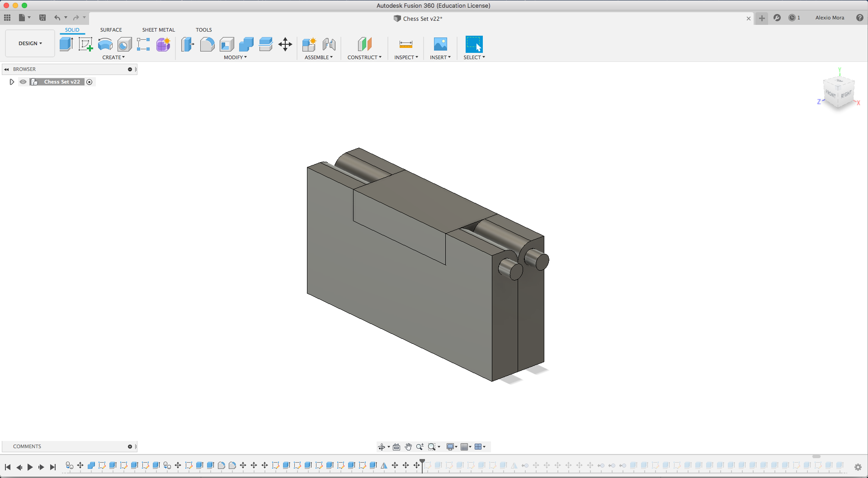Activate the Select tool icon
Image resolution: width=868 pixels, height=478 pixels.
474,44
